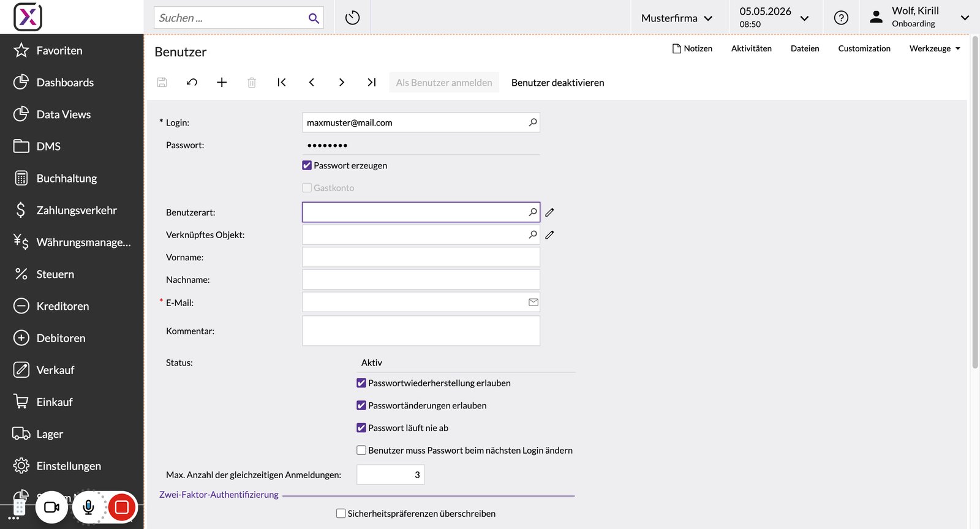Open the Customization menu
Screen dimensions: 980x529
coord(864,48)
